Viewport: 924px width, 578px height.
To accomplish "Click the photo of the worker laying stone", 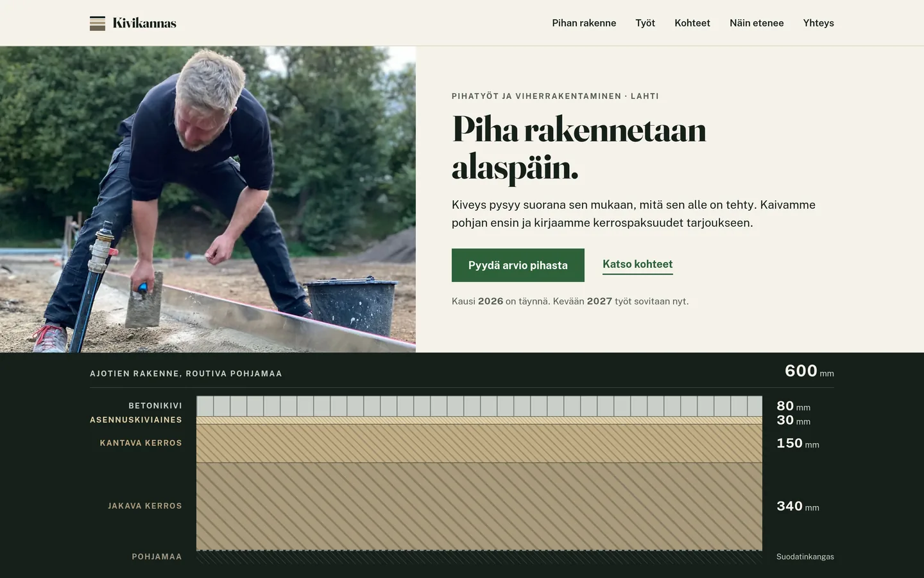I will [x=208, y=199].
